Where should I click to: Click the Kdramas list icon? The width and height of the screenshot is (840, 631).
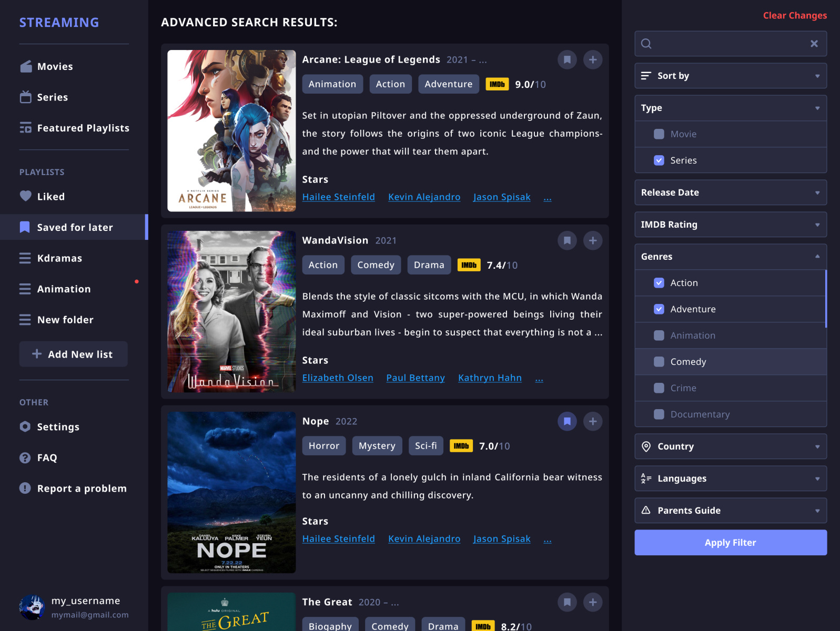click(x=25, y=258)
